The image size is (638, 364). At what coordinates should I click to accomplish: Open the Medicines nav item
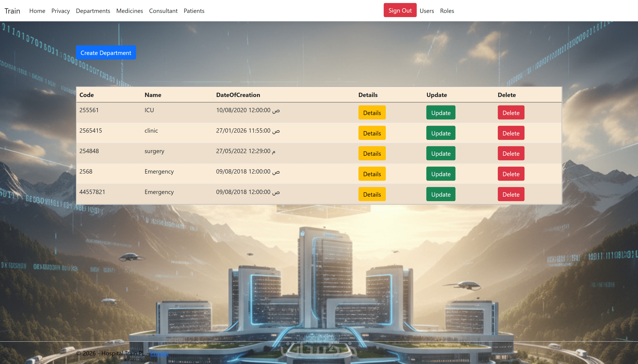tap(129, 11)
